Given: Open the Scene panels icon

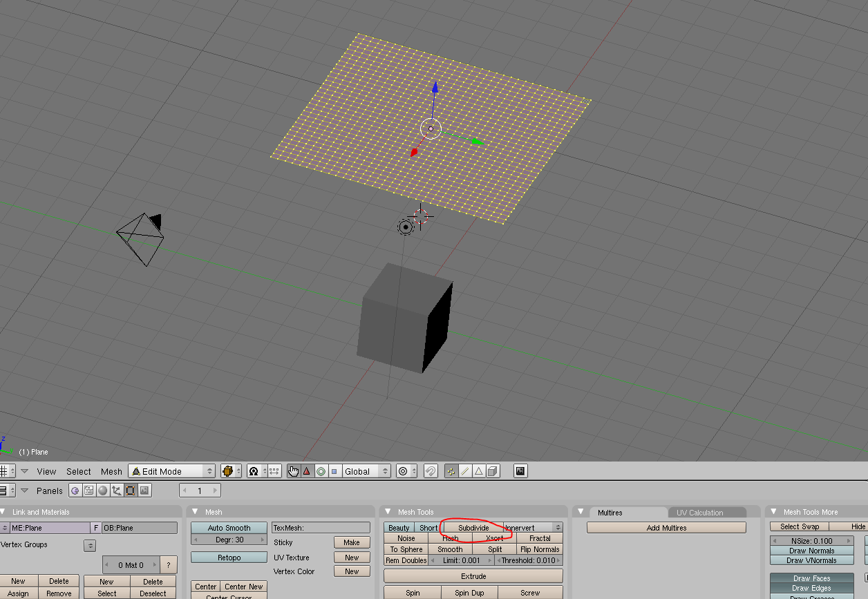Looking at the screenshot, I should coord(144,491).
